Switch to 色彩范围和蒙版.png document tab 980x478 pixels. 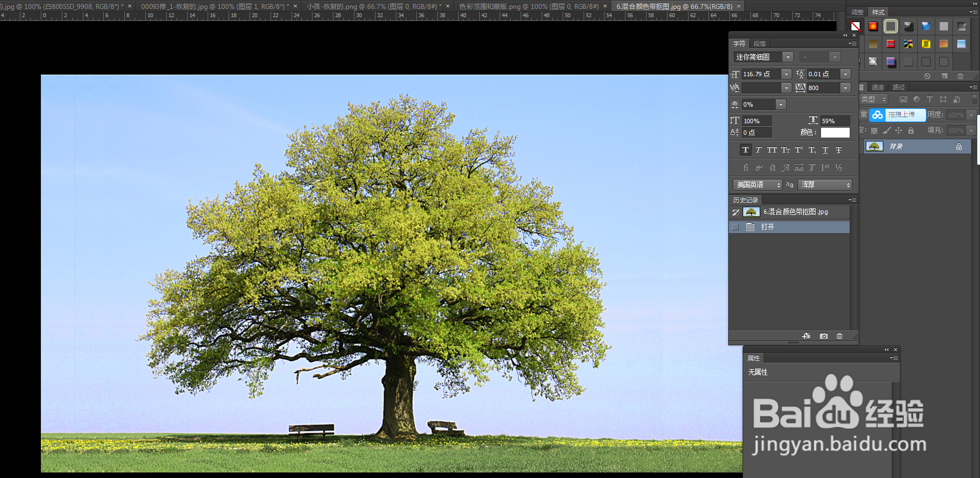point(529,7)
